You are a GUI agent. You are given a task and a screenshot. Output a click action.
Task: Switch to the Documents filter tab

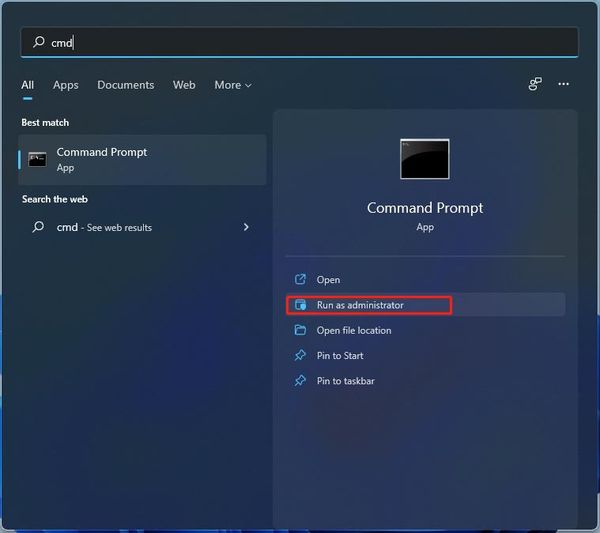click(126, 85)
